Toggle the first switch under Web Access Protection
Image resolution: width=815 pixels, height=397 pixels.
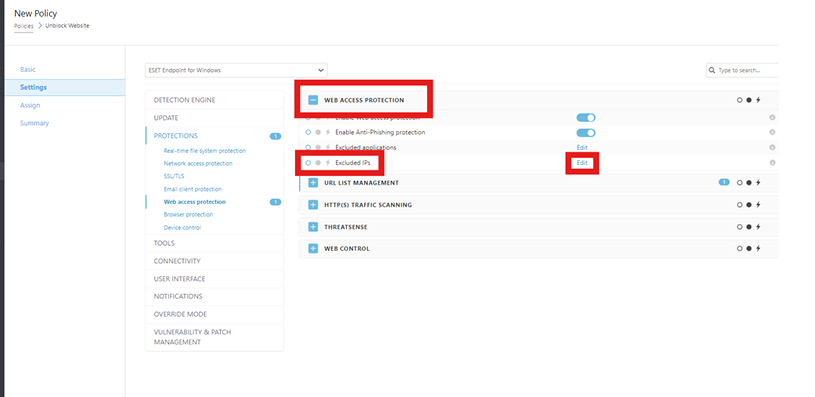(x=586, y=118)
